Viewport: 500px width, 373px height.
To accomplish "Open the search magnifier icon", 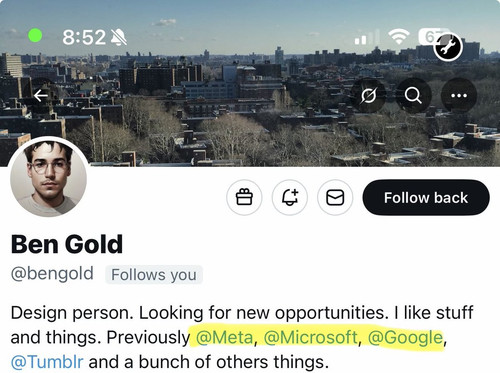I will [x=413, y=96].
